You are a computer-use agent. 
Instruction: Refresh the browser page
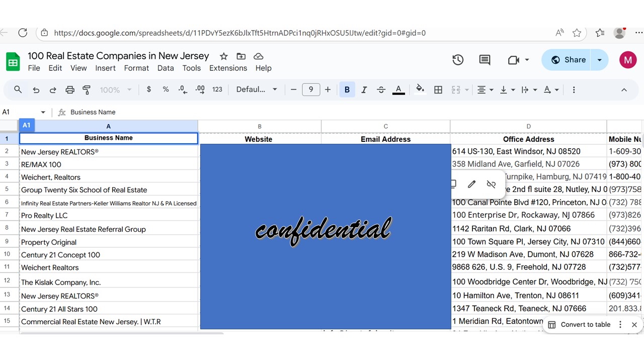click(23, 33)
